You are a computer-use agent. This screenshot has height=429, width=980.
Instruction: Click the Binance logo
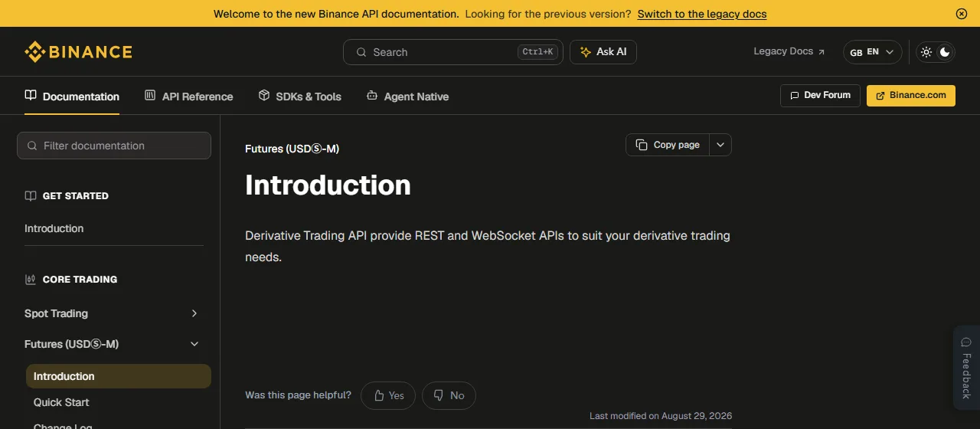point(78,52)
